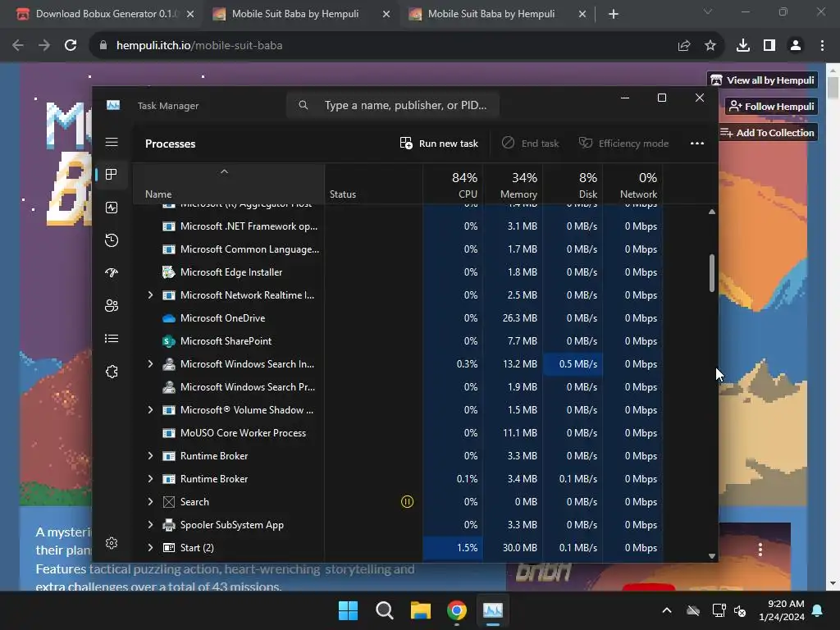Select Microsoft Windows Search Pr... row
This screenshot has height=630, width=840.
pyautogui.click(x=398, y=387)
